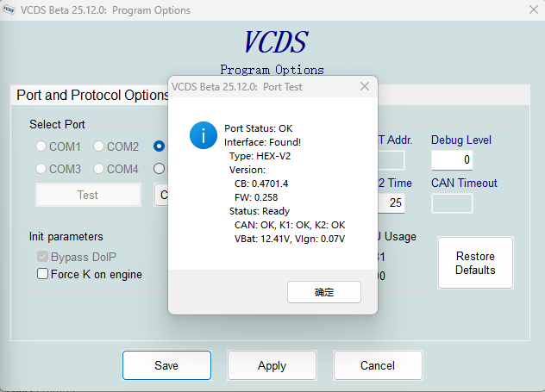Save the program options
The height and width of the screenshot is (392, 545).
pos(166,365)
